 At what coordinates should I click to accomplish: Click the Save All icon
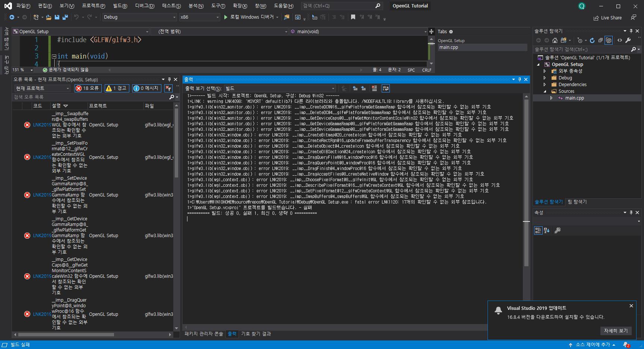(x=65, y=17)
